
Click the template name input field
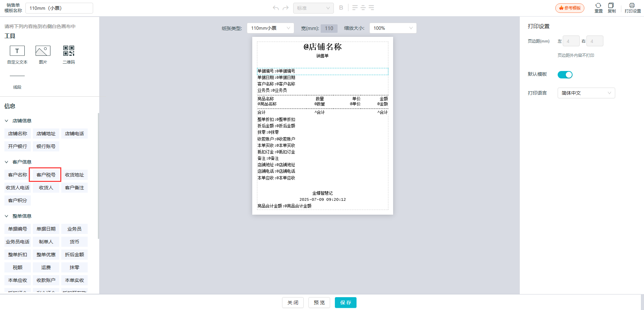[x=59, y=8]
